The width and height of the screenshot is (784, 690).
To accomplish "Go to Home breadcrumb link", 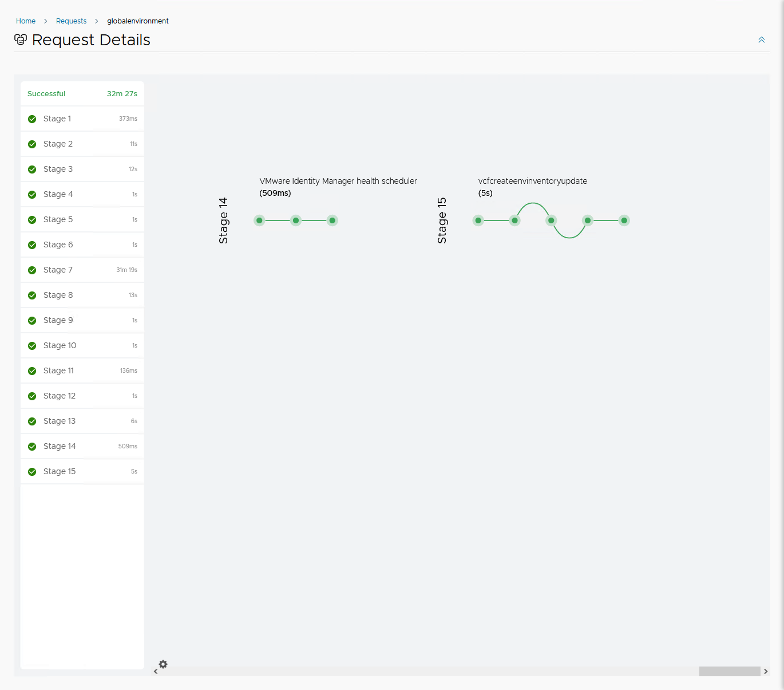I will (26, 21).
